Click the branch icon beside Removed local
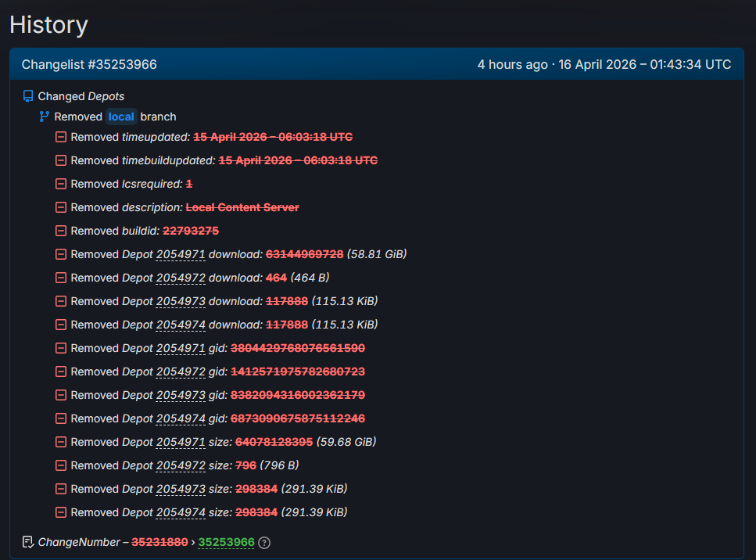756x560 pixels. [x=45, y=117]
